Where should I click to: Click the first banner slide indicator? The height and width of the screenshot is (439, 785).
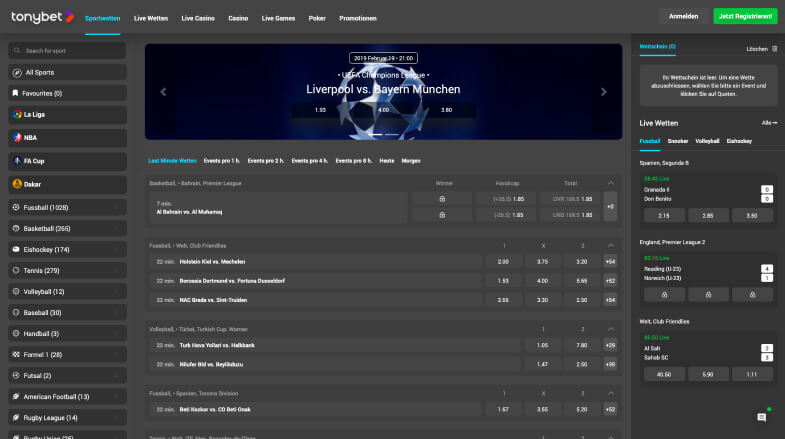375,135
